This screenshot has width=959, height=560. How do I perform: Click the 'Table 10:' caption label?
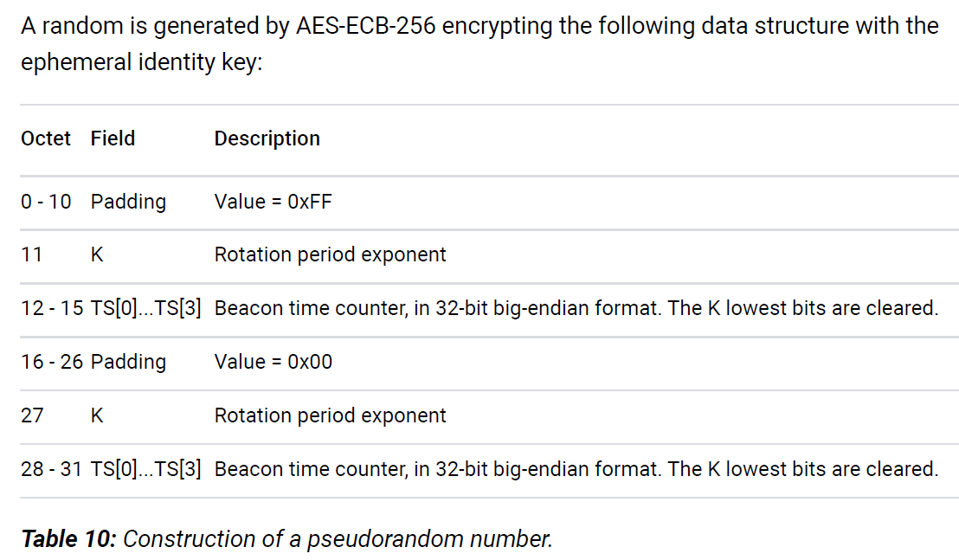[x=68, y=539]
